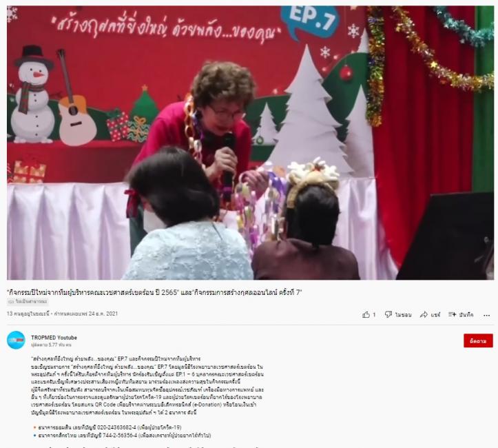Viewport: 498px width, 448px height.
Task: Click the Save-to-playlist icon
Action: click(453, 314)
